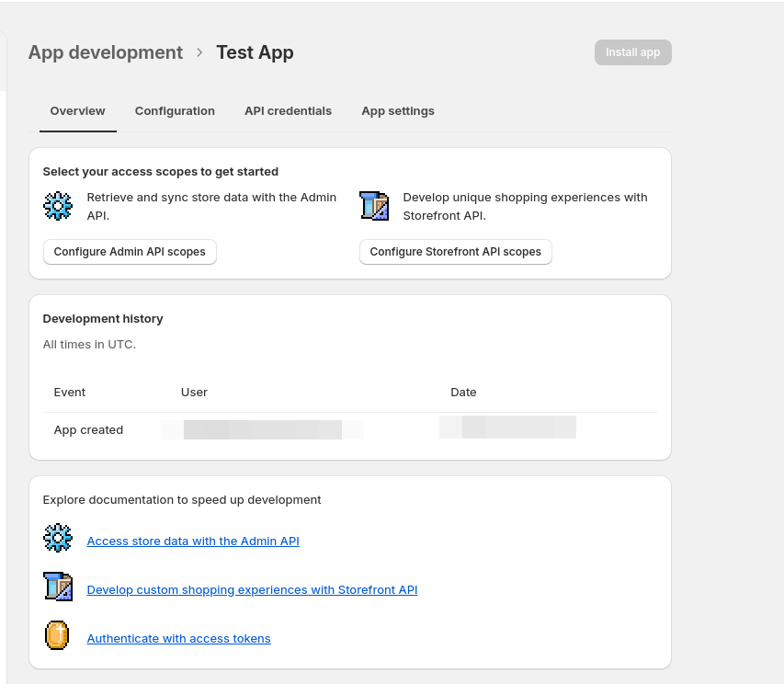Open Develop custom shopping experiences link
Viewport: 784px width, 684px height.
[252, 590]
